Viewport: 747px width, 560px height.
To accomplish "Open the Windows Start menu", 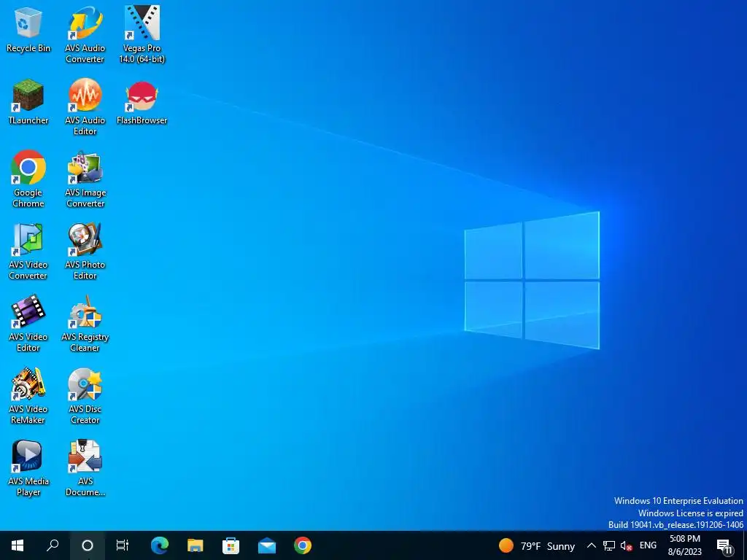I will point(18,545).
